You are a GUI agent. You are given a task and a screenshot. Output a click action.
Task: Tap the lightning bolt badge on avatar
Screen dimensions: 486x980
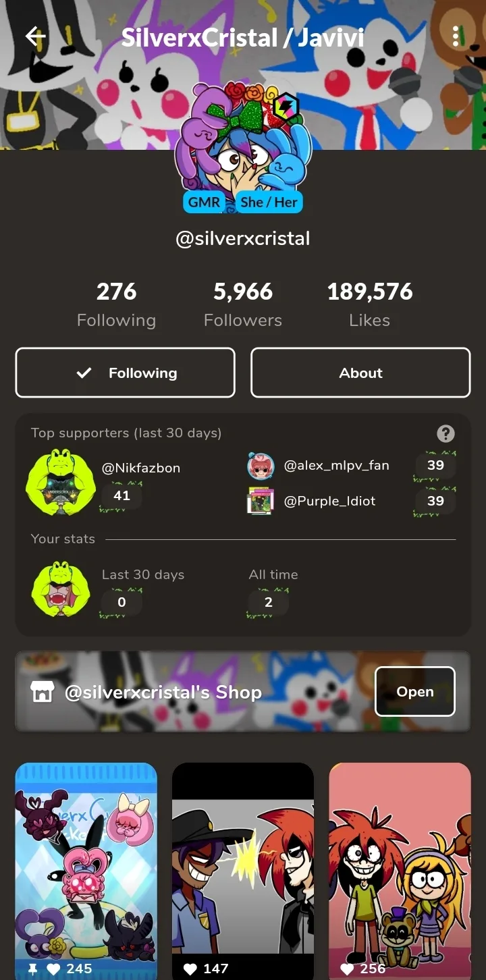286,107
